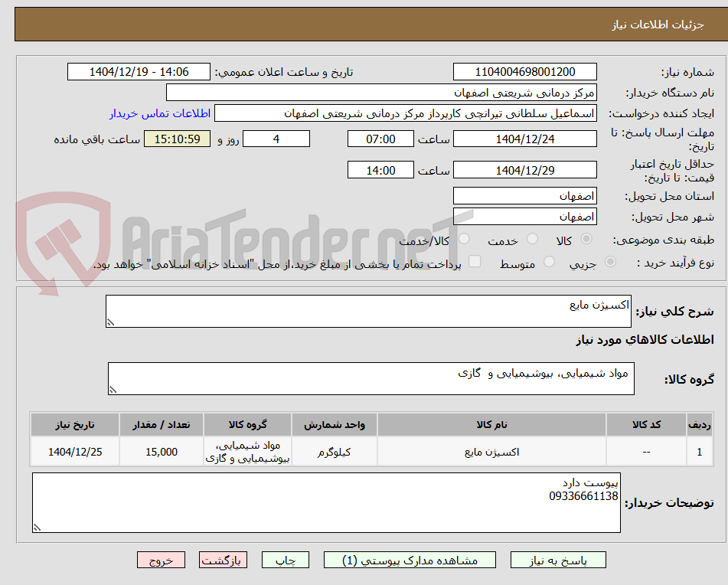Viewport: 728px width, 585px height.
Task: Click the phone number 09336661138
Action: (583, 496)
